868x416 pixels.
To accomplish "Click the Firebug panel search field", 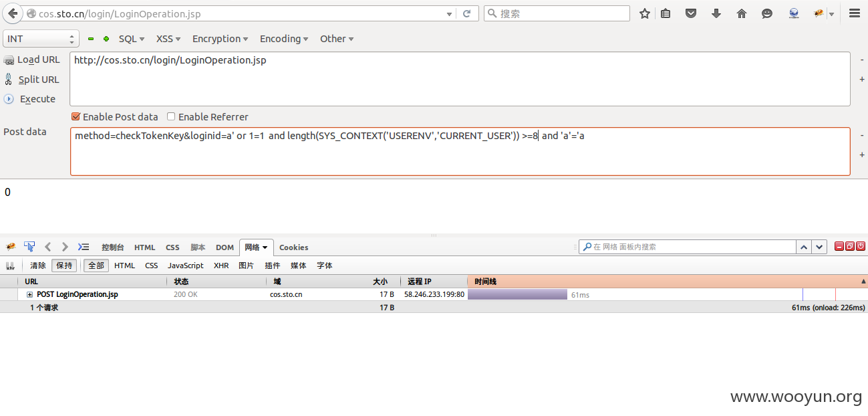I will click(688, 247).
